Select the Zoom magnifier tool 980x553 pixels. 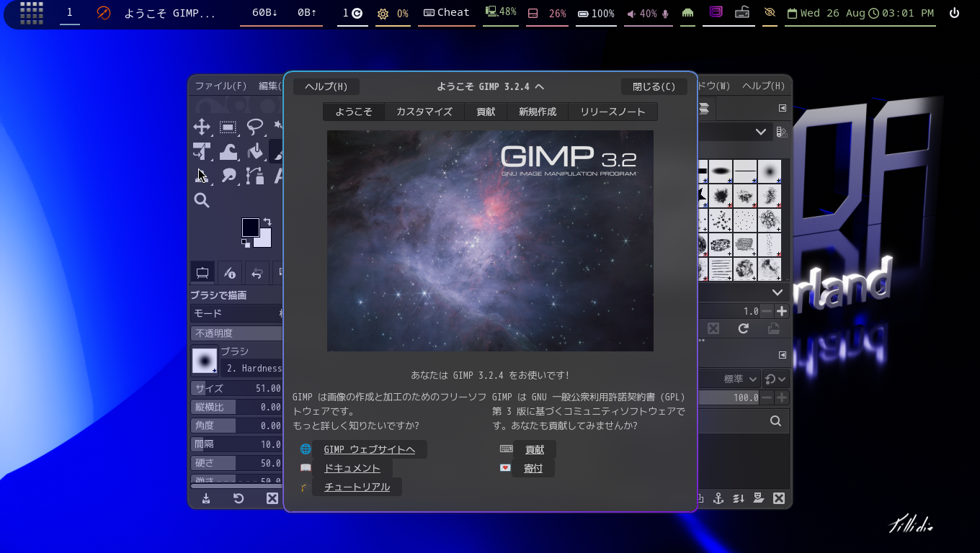point(202,200)
